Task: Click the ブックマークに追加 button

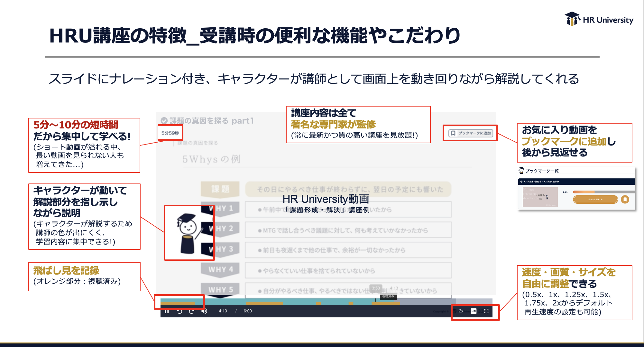Action: (470, 133)
